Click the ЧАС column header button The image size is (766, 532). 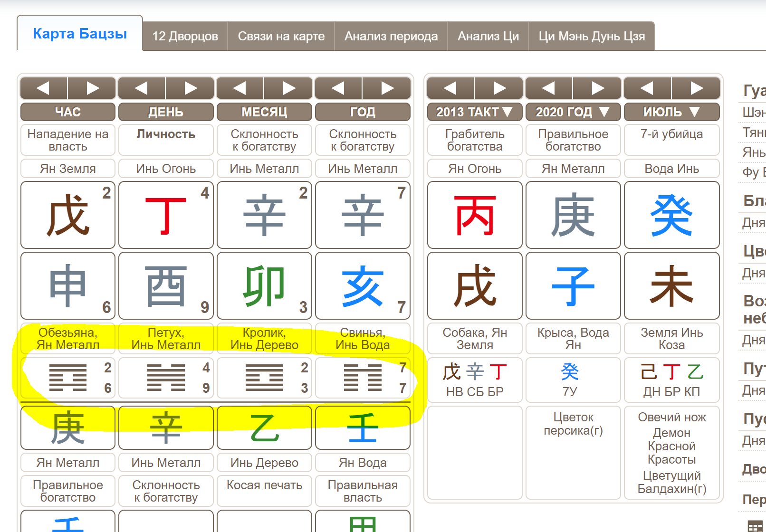coord(68,112)
